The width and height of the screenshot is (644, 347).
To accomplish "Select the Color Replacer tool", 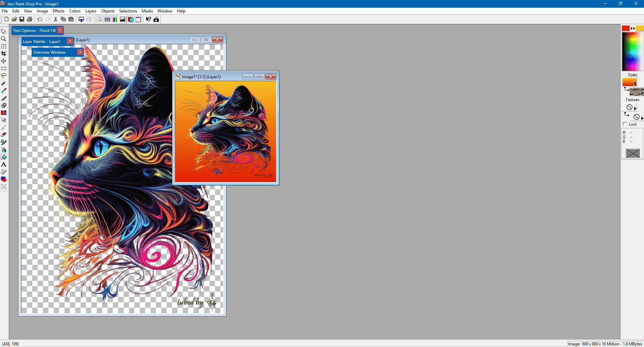I will (4, 113).
